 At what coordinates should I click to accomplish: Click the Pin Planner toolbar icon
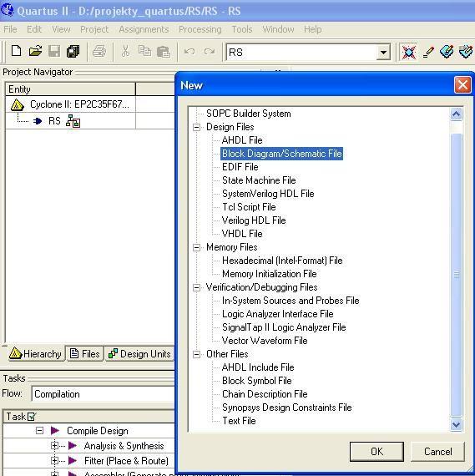pyautogui.click(x=447, y=52)
